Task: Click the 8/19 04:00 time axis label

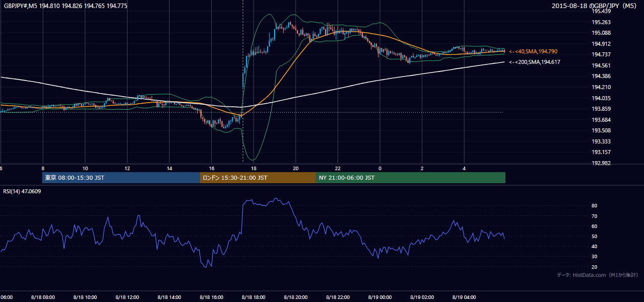Action: (x=464, y=297)
